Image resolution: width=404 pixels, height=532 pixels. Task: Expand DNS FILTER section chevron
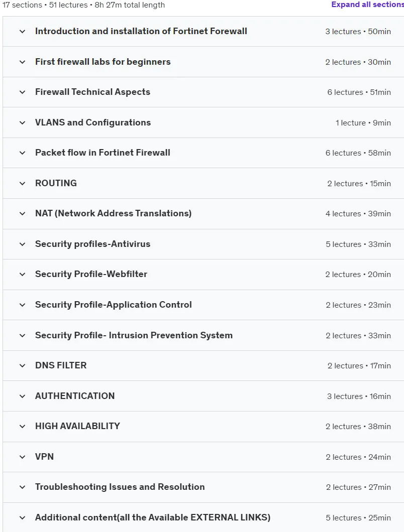tap(23, 366)
